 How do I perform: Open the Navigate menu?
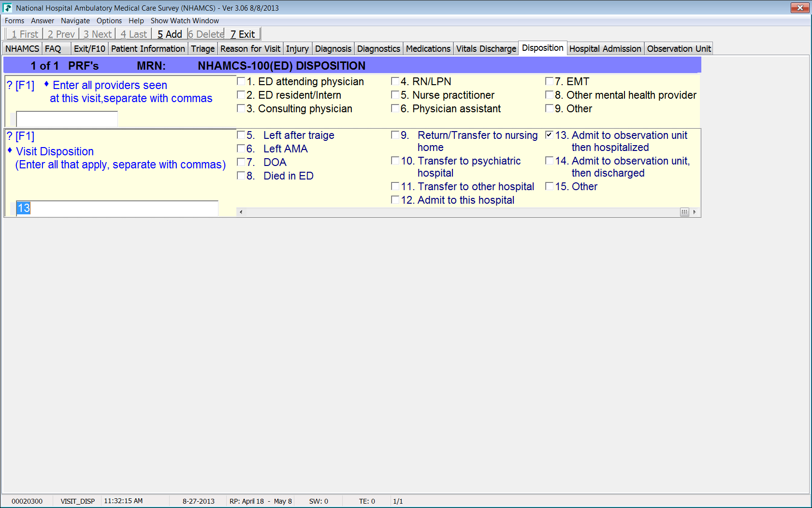click(75, 21)
